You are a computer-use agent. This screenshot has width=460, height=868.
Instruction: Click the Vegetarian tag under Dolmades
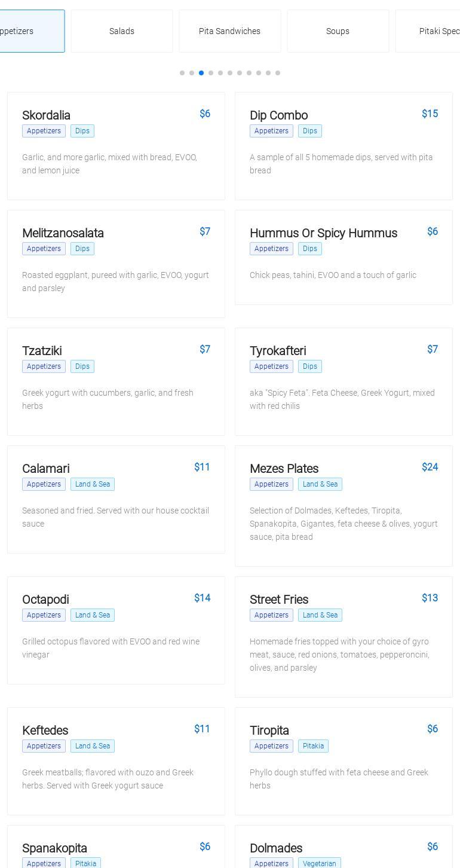click(319, 863)
